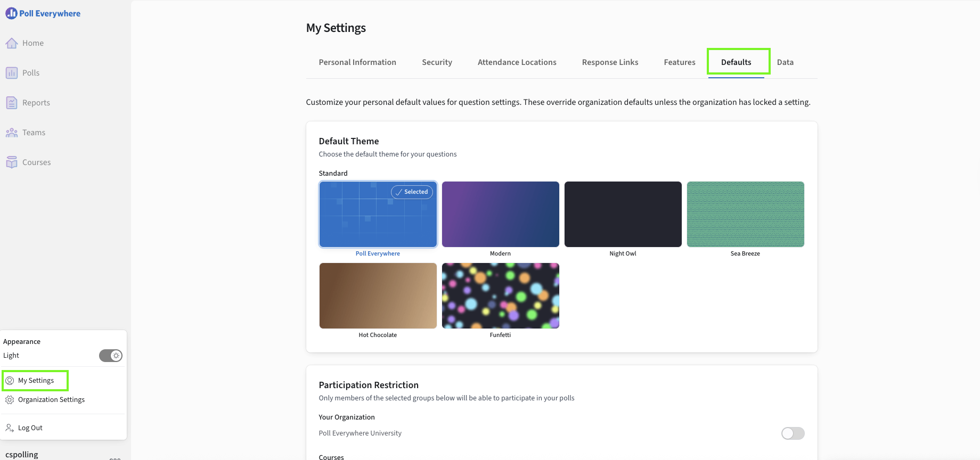Open the Security tab
This screenshot has width=980, height=460.
[437, 62]
